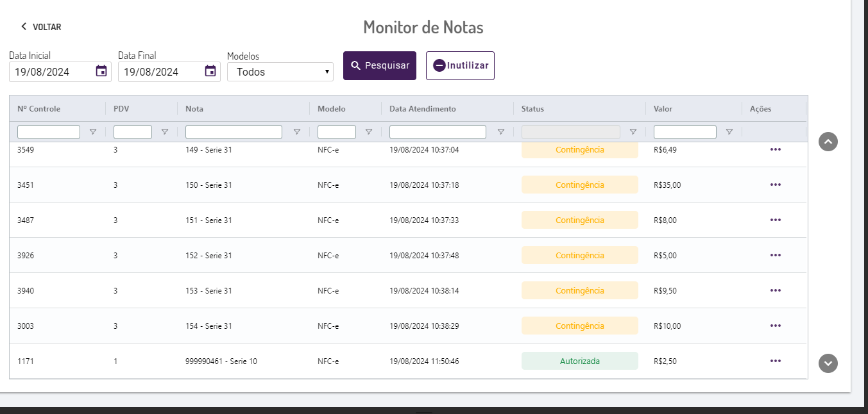Click the Nº Controle filter funnel icon

[93, 132]
